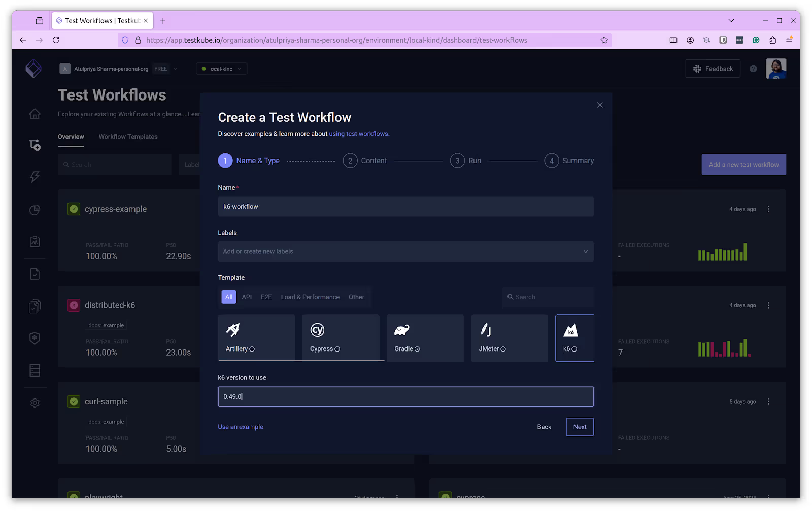Click the Use an example link

[x=241, y=427]
